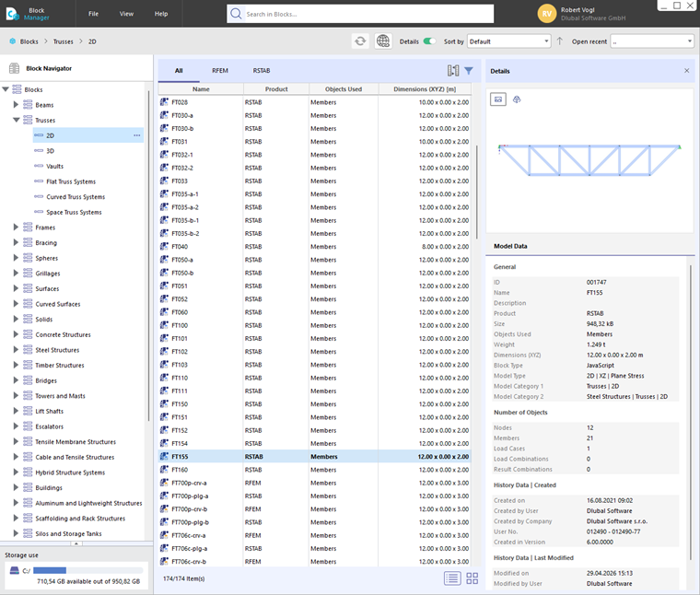Image resolution: width=700 pixels, height=595 pixels.
Task: Select Space Truss Systems tree item
Action: click(x=74, y=212)
